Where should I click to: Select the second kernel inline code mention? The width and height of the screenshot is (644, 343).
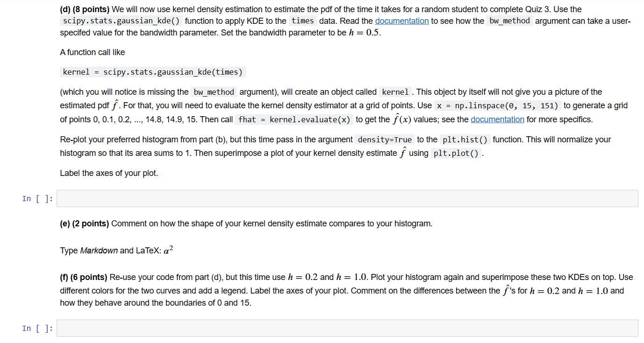395,92
